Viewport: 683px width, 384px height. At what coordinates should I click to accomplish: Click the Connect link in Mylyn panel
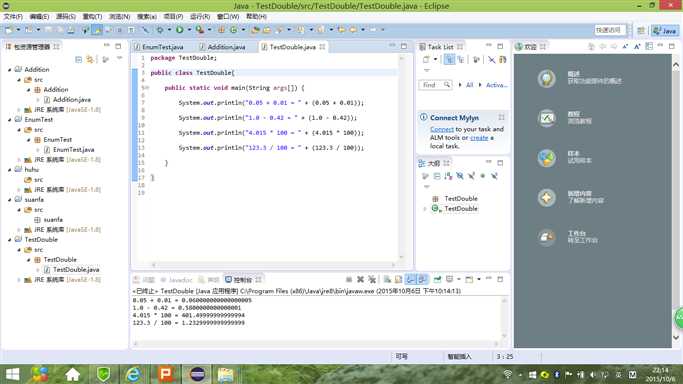tap(442, 129)
